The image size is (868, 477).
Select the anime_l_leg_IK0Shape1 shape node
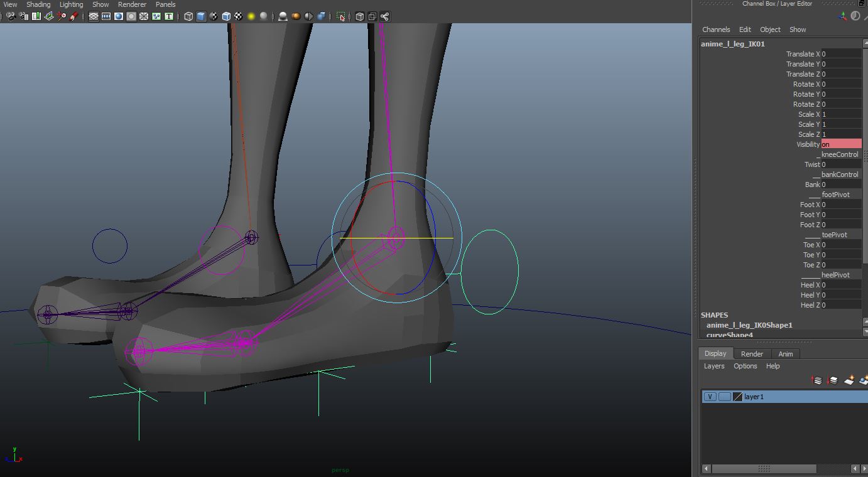pos(749,325)
